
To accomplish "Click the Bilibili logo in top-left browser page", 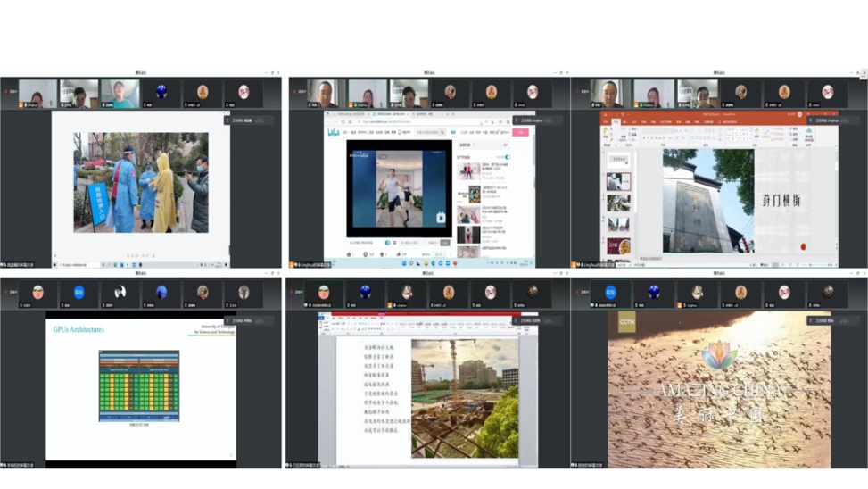I will pyautogui.click(x=334, y=132).
